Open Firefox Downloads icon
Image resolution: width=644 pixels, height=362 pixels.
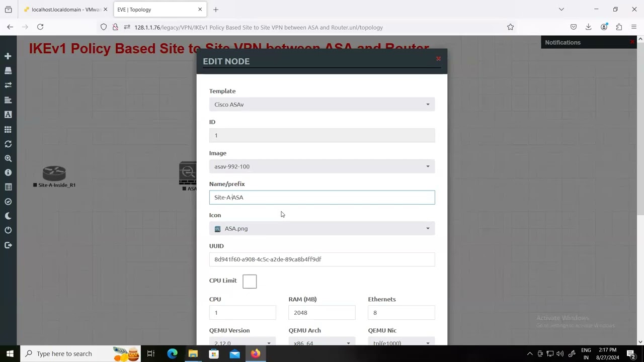click(x=588, y=27)
